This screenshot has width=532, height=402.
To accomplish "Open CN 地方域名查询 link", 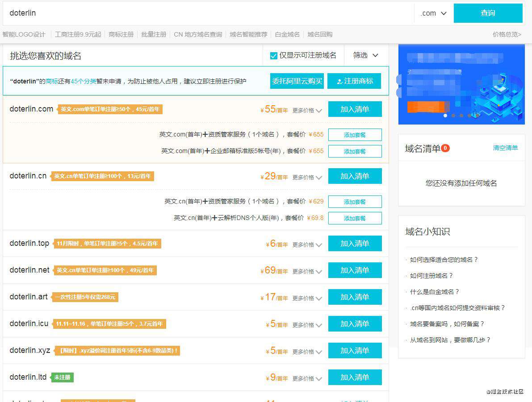I will pyautogui.click(x=198, y=34).
